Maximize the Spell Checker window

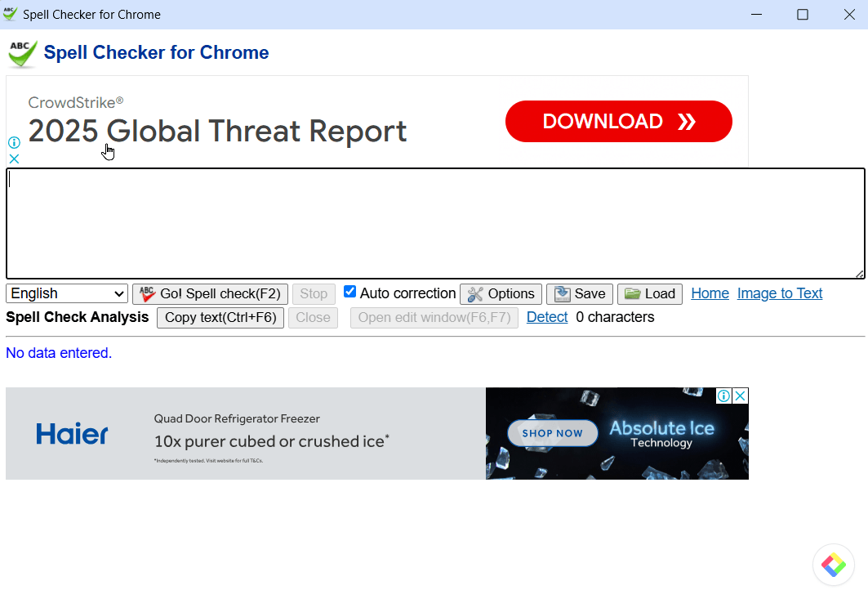(x=803, y=15)
